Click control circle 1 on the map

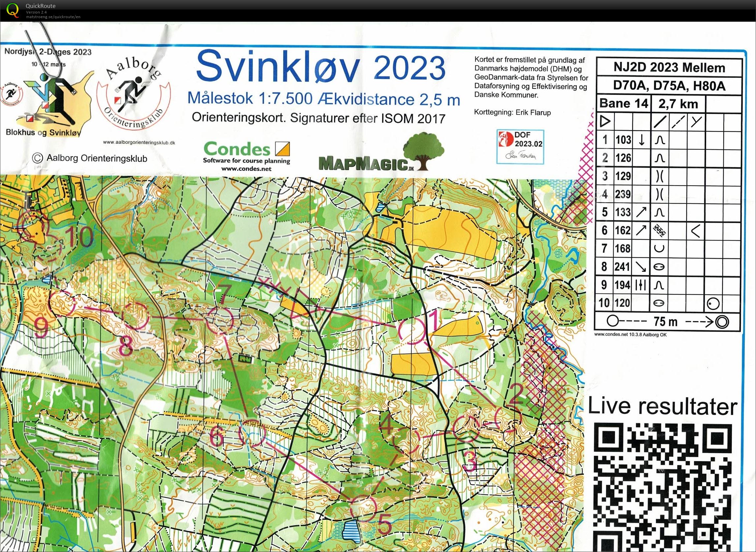click(x=413, y=331)
